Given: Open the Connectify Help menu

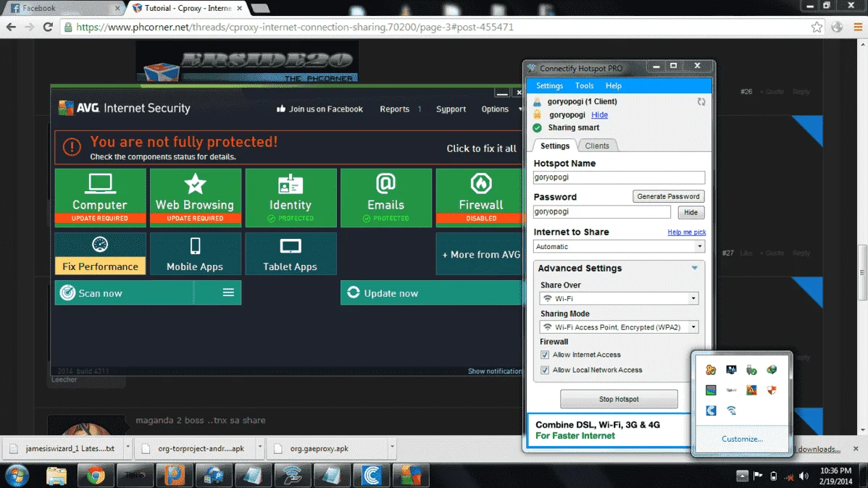Looking at the screenshot, I should click(x=614, y=85).
